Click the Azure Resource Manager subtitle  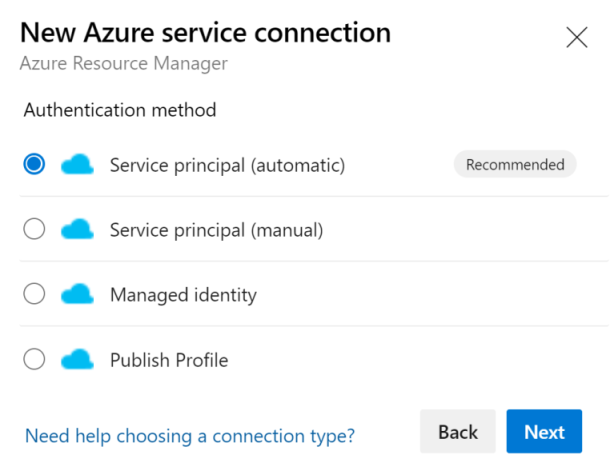[x=123, y=63]
